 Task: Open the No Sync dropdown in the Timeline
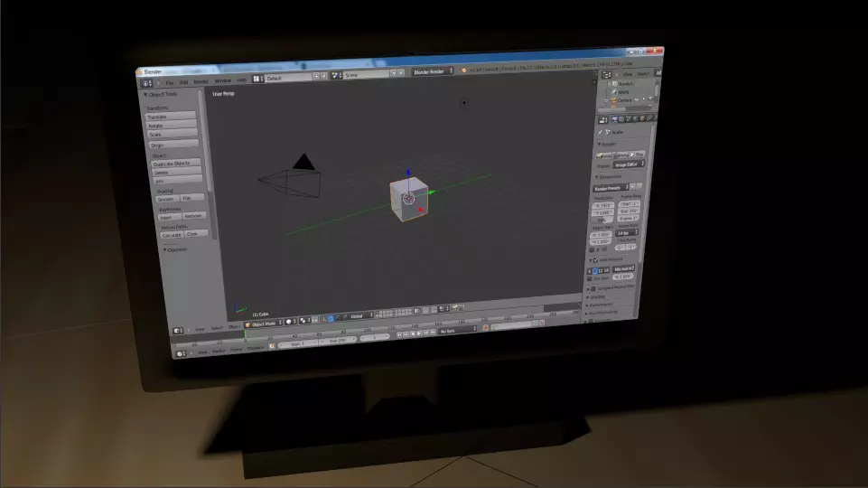[x=458, y=331]
